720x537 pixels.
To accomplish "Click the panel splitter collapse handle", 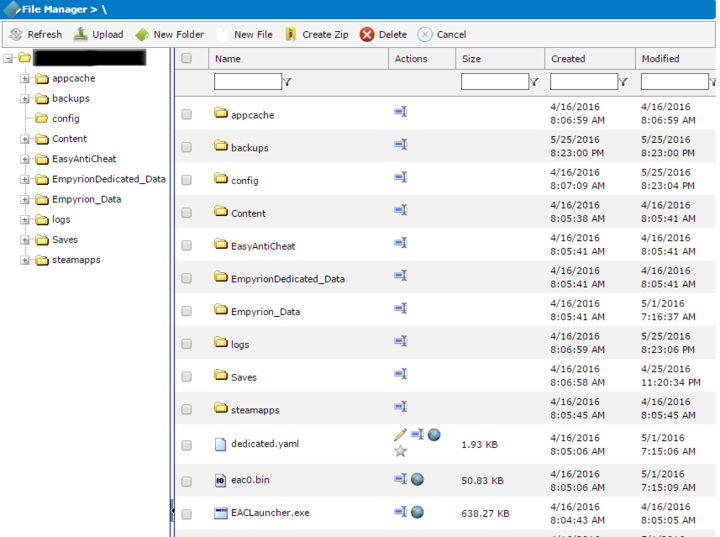I will pyautogui.click(x=171, y=511).
